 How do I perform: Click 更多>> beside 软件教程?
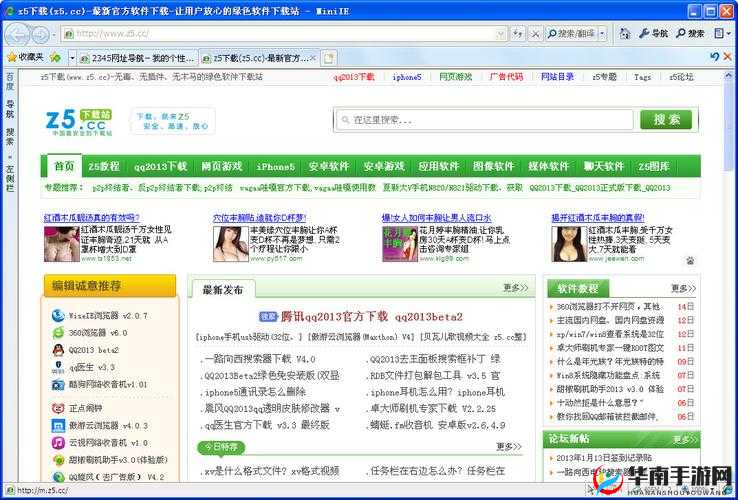pos(683,288)
